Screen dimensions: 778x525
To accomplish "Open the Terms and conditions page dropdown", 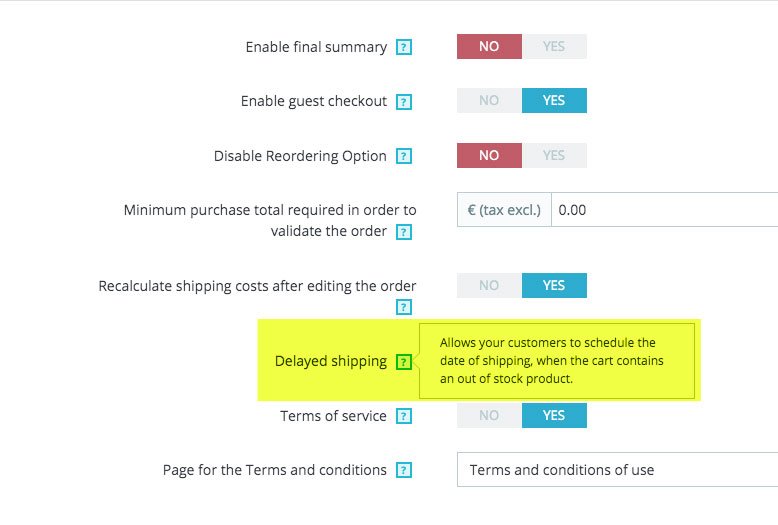I will click(x=616, y=470).
